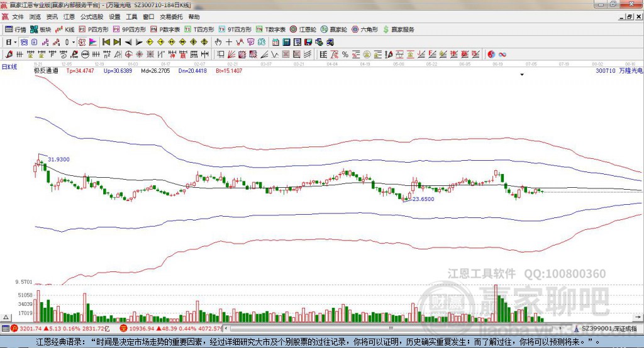Image resolution: width=644 pixels, height=348 pixels.
Task: Click the red pencil drawing tool
Action: point(9,54)
